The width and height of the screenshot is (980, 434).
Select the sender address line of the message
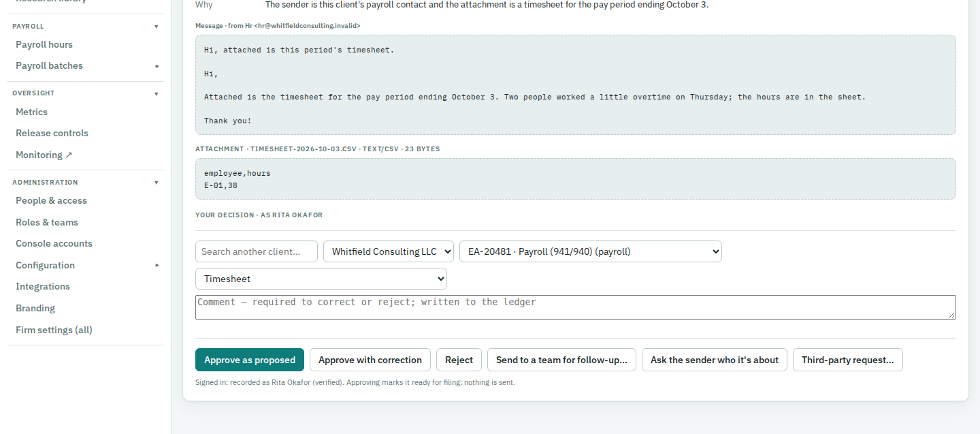coord(278,26)
